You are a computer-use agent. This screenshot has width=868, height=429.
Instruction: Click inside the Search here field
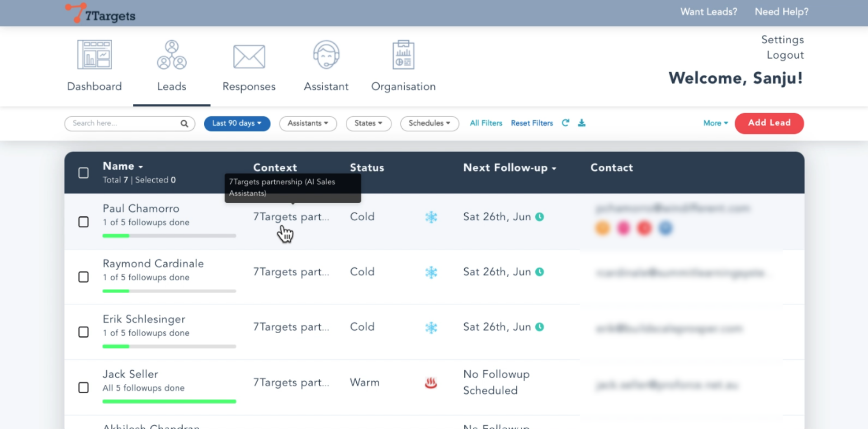point(124,123)
